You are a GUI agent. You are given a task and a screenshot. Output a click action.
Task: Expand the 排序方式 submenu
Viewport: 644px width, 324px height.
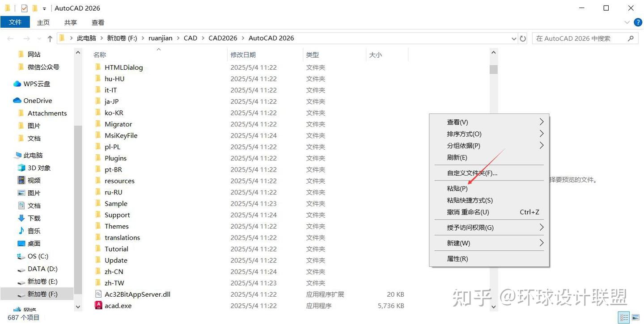(x=464, y=134)
